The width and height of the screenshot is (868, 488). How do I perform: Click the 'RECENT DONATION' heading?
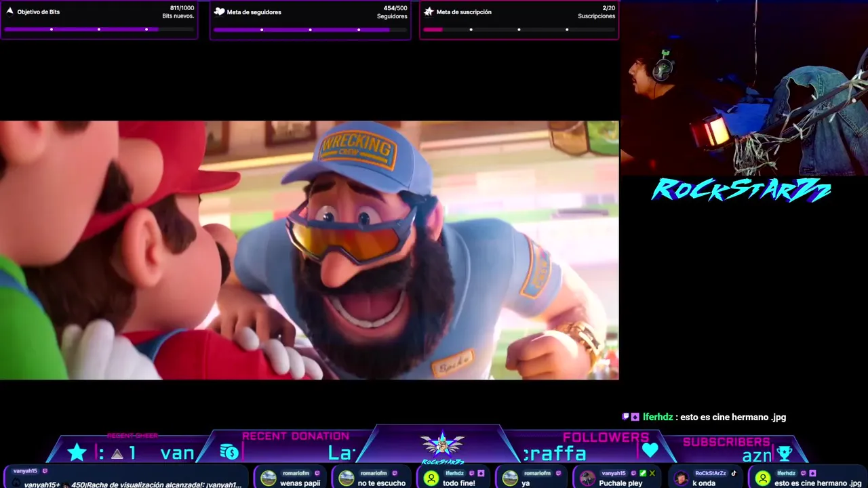(x=296, y=436)
